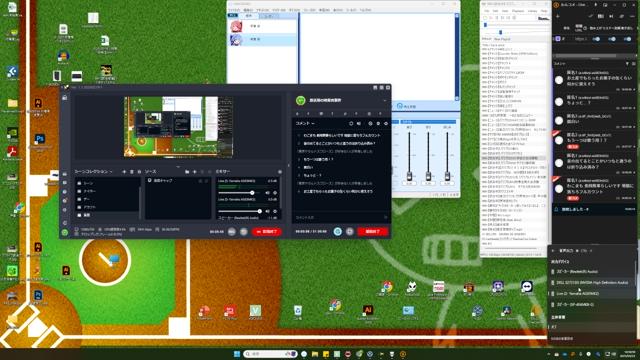Viewport: 640px width, 360px height.
Task: Open mixer settings gear in the Mixer panel
Action: tap(280, 172)
